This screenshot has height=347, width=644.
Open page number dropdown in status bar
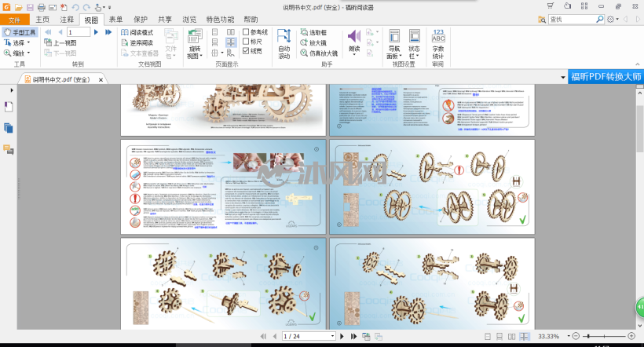coord(333,336)
